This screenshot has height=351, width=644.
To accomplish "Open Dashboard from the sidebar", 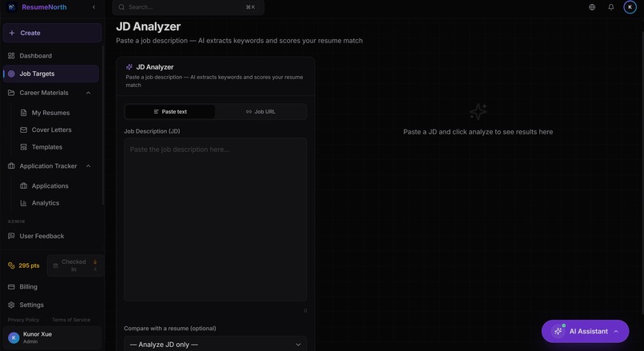I will 51,55.
